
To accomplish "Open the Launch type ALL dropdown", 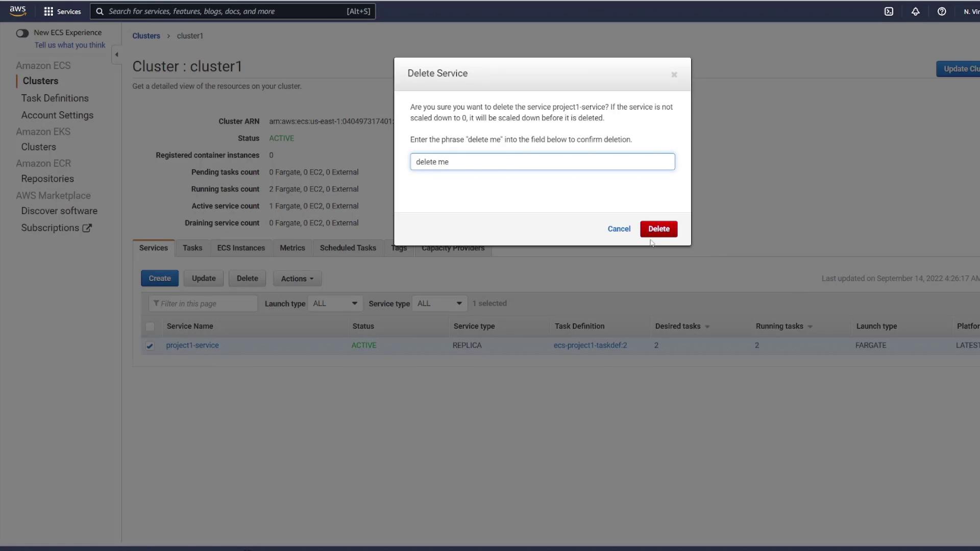I will coord(335,304).
